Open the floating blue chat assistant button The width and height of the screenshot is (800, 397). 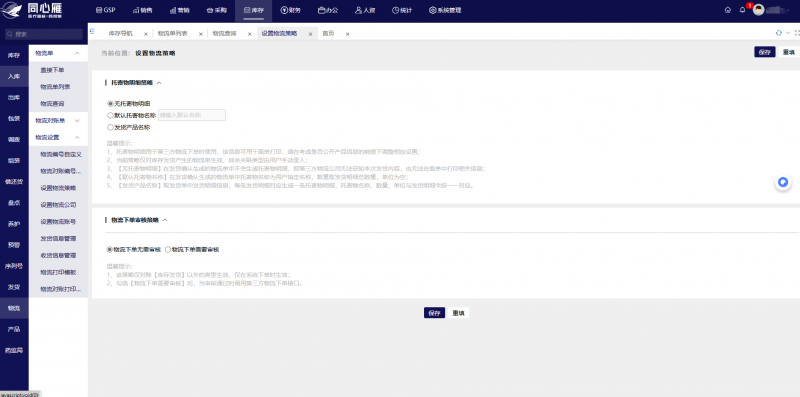point(783,182)
